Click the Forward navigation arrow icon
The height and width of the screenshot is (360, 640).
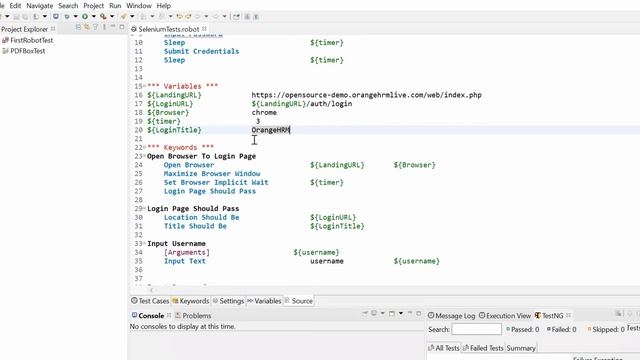point(216,17)
